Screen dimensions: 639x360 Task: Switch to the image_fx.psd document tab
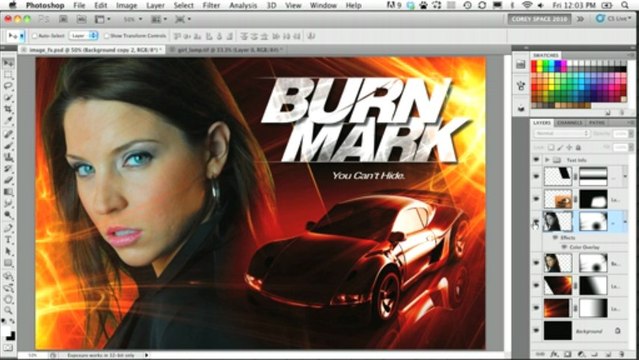point(92,50)
